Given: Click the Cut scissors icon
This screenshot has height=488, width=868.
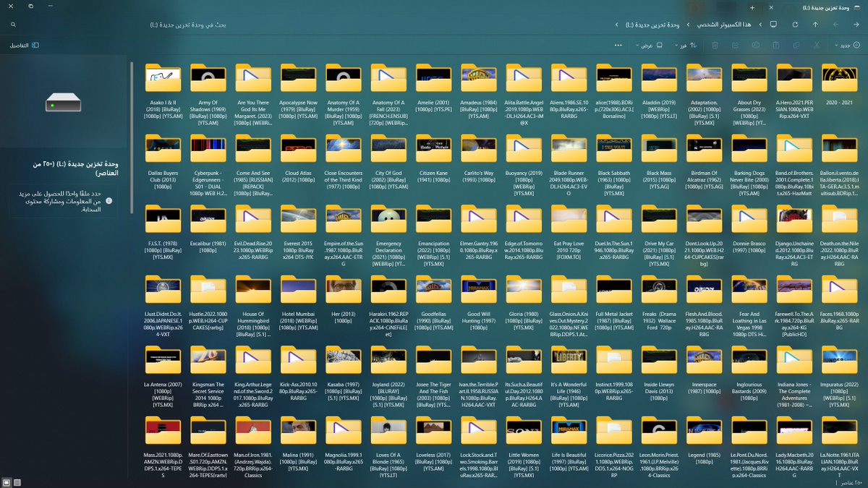Looking at the screenshot, I should [816, 45].
